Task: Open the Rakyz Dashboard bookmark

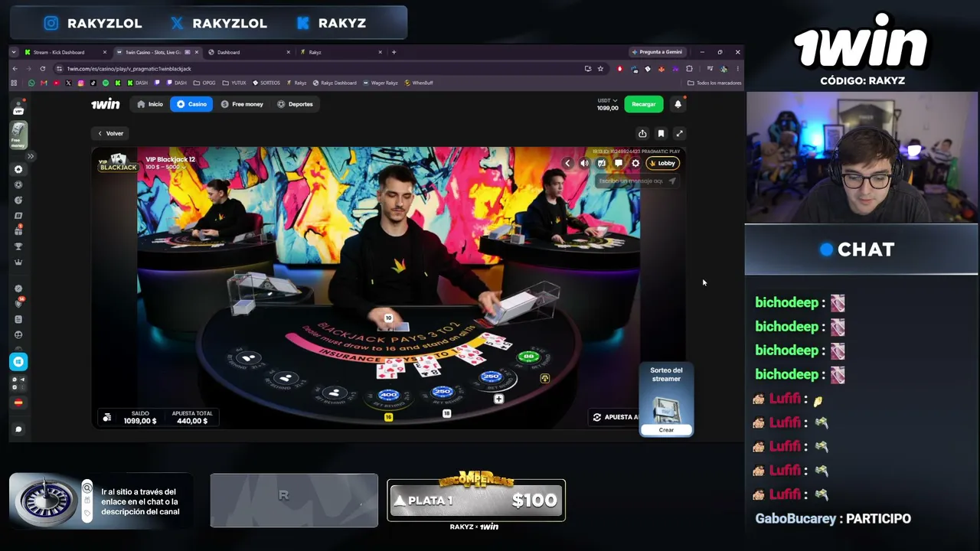Action: click(x=335, y=83)
